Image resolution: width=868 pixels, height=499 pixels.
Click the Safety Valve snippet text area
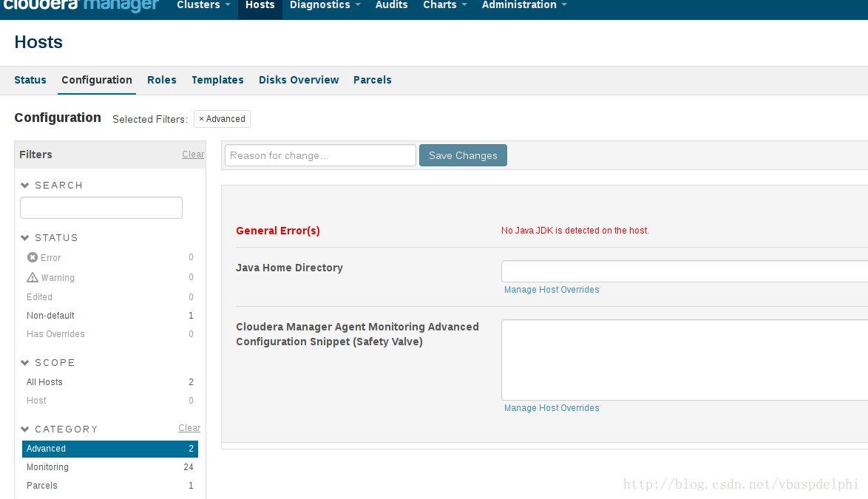(685, 360)
